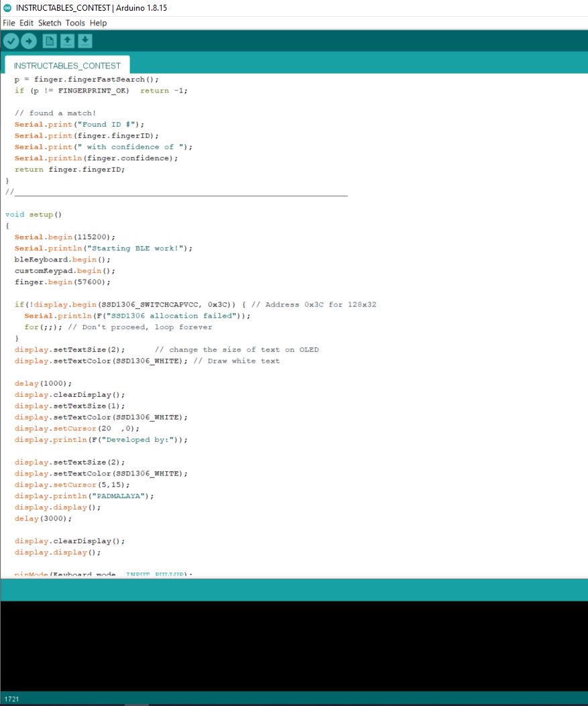The width and height of the screenshot is (588, 706).
Task: Click the Save sketch down-arrow icon
Action: [85, 41]
